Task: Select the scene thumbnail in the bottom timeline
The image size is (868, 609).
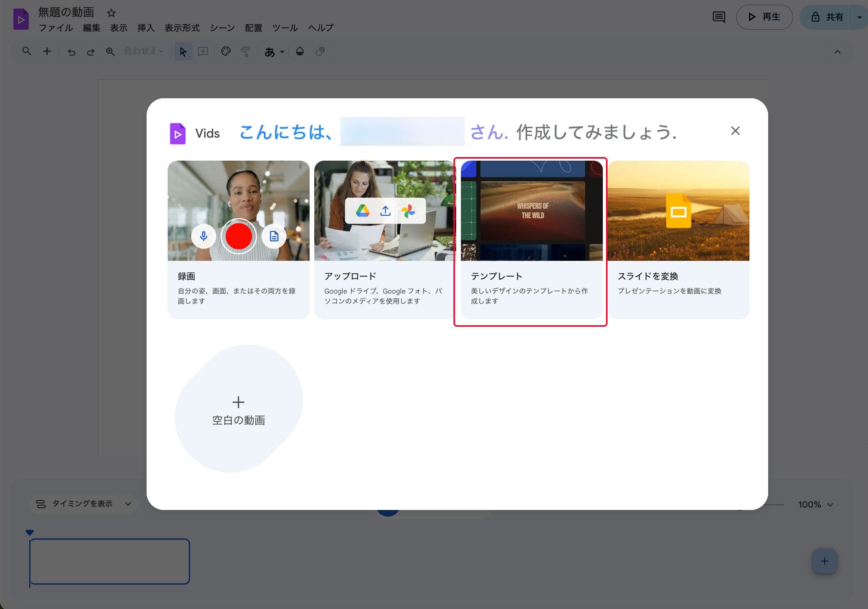Action: [109, 561]
